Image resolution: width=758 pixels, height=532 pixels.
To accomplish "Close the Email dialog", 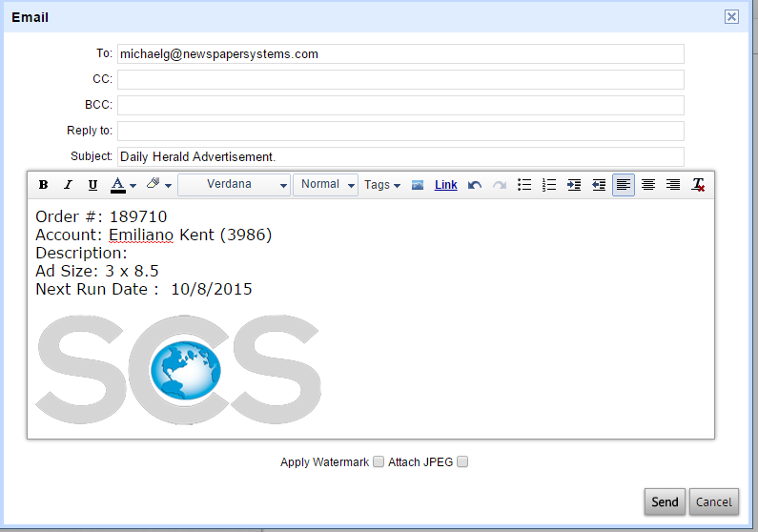I will click(731, 17).
